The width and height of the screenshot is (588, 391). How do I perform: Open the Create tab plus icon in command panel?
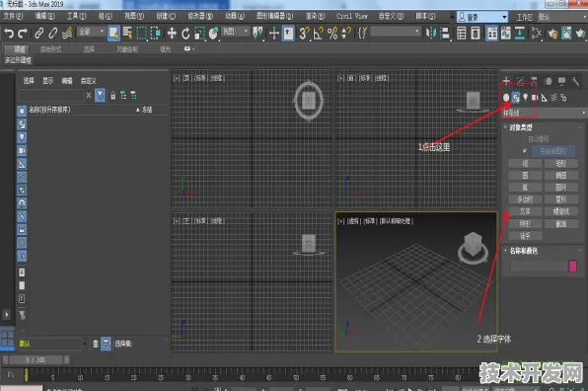click(506, 81)
